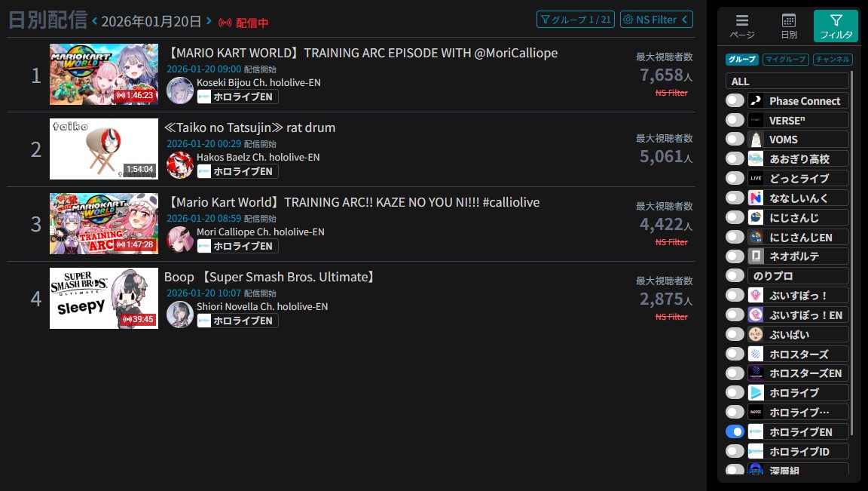Toggle the Phase Connect filter switch
Viewport: 868px width, 491px height.
pos(735,101)
